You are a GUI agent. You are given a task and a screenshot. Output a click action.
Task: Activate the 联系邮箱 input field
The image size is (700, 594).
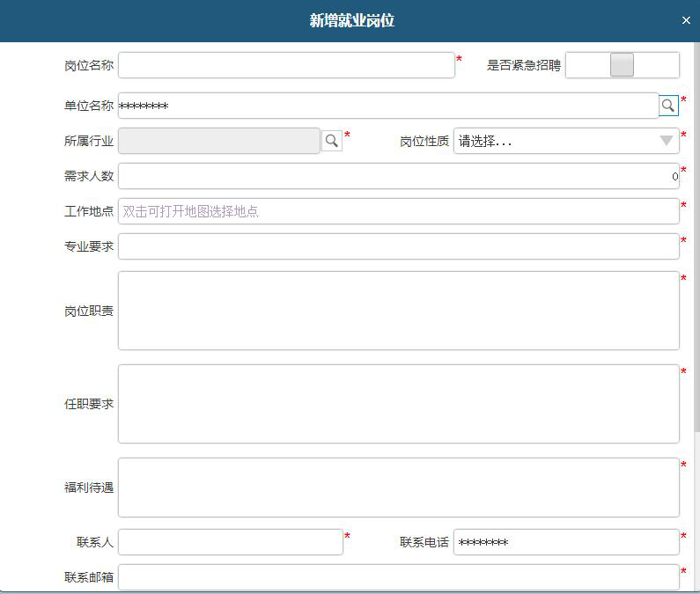tap(398, 577)
